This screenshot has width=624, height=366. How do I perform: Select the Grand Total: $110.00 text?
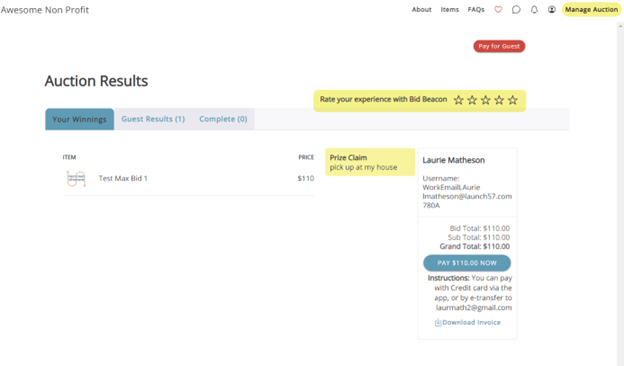tap(474, 246)
